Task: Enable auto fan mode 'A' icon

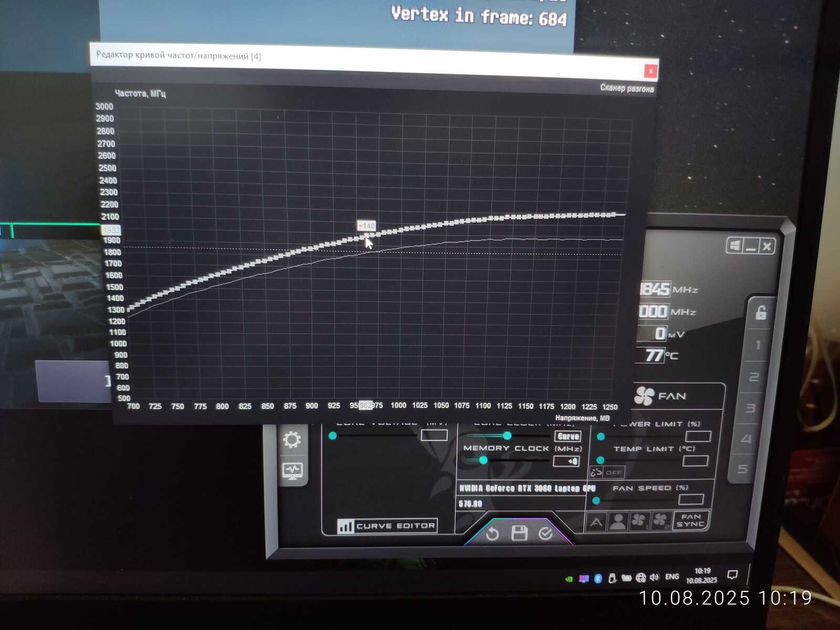Action: (x=596, y=522)
